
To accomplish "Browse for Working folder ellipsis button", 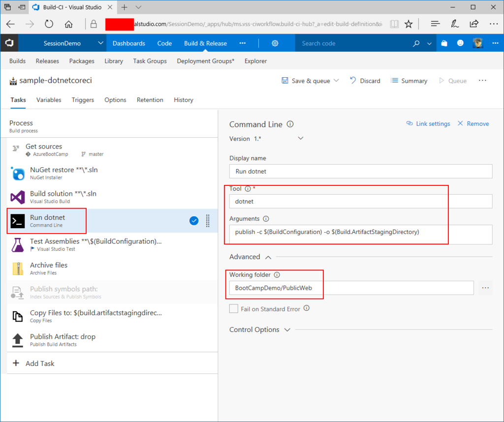I will (485, 288).
